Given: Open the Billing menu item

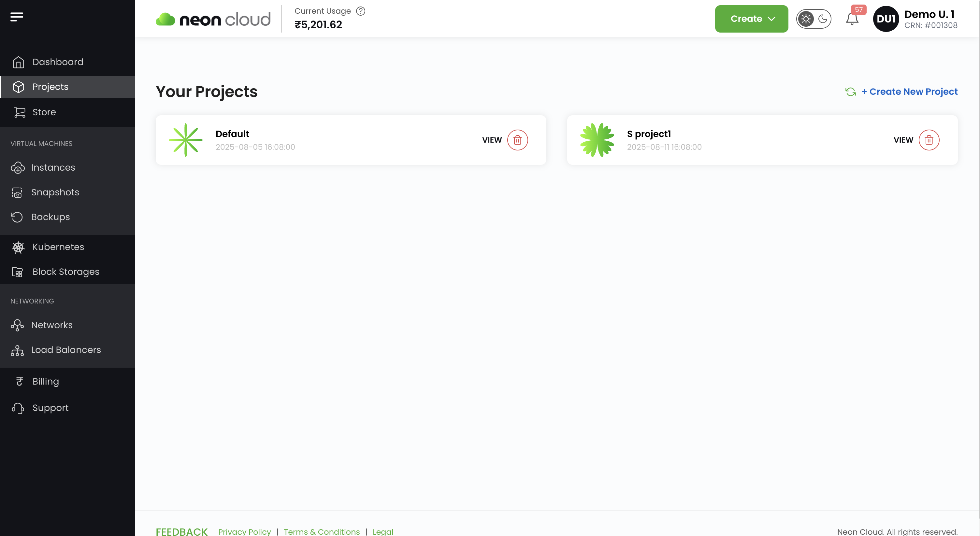Looking at the screenshot, I should click(x=45, y=381).
